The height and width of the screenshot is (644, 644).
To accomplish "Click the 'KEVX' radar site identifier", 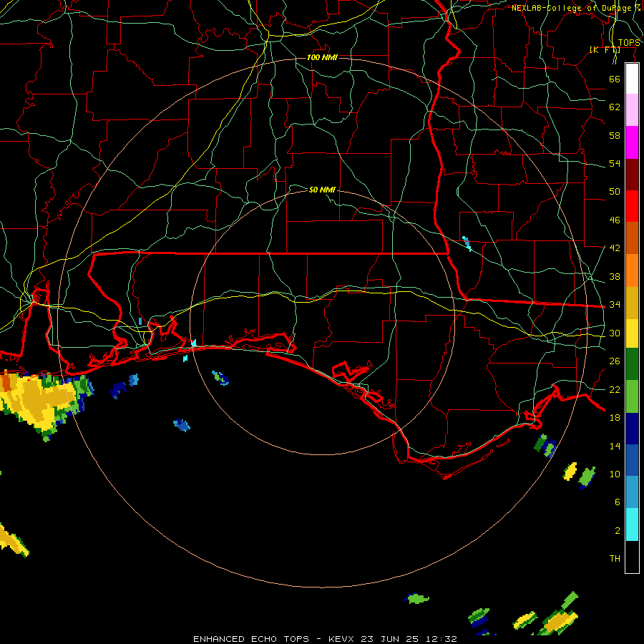I will pos(342,639).
